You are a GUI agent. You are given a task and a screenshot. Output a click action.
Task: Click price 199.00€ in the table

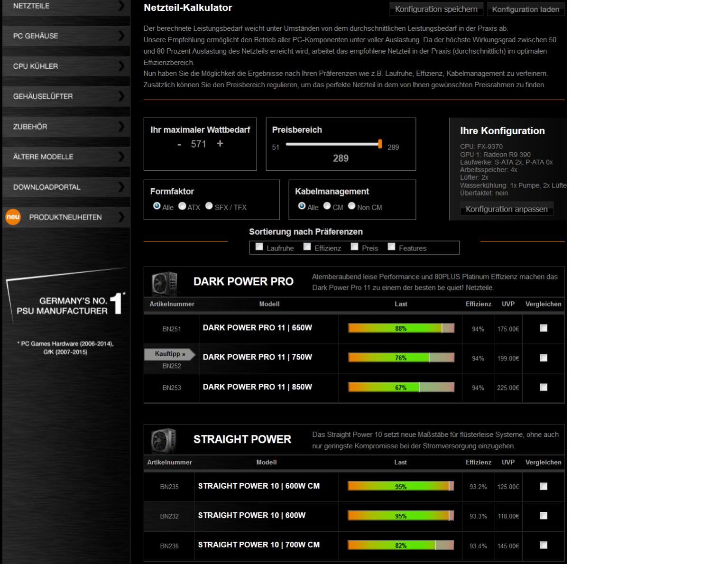coord(508,359)
